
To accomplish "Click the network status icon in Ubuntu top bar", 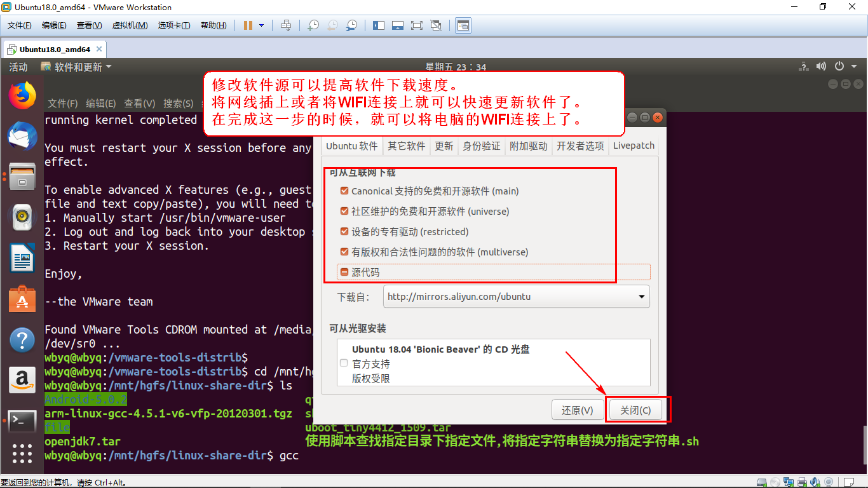I will (804, 66).
